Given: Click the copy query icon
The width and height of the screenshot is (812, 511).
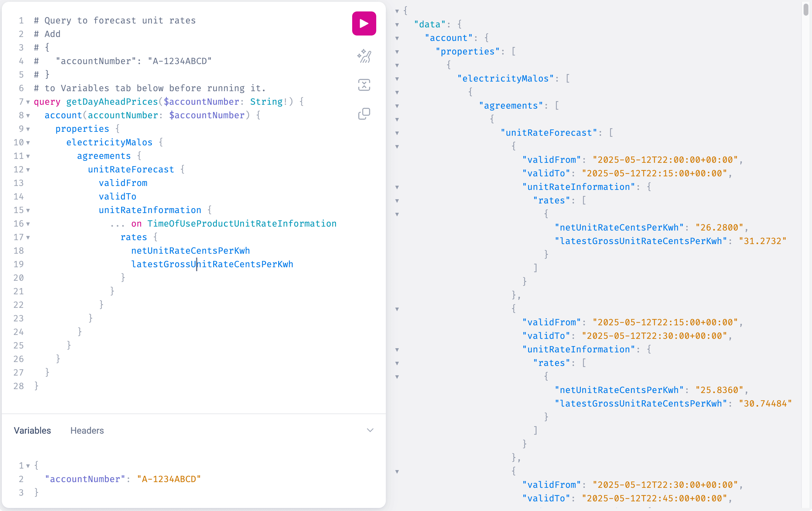Looking at the screenshot, I should (x=364, y=114).
